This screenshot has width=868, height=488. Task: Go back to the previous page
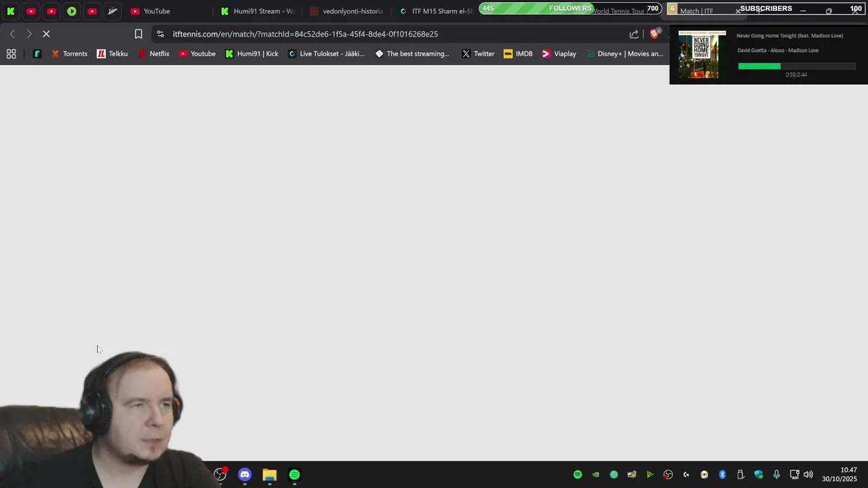click(x=12, y=34)
